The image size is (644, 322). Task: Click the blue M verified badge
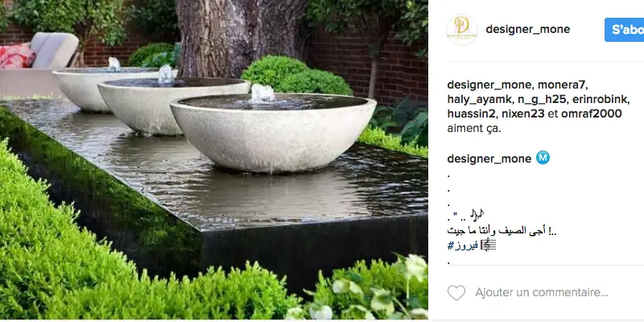543,158
